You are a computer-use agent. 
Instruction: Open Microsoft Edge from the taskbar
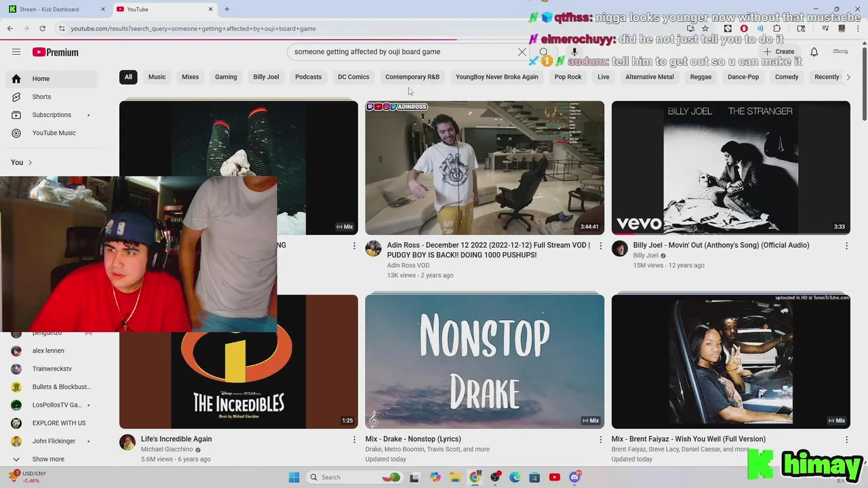(515, 477)
